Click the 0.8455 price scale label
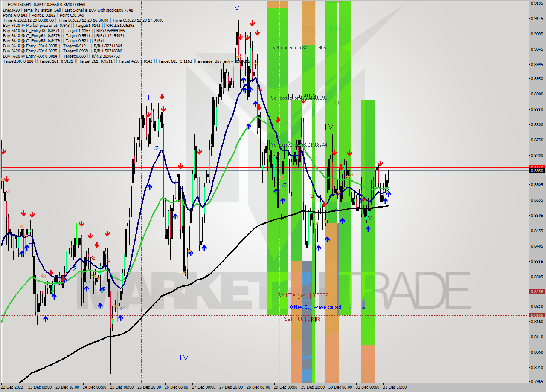Image resolution: width=546 pixels, height=392 pixels. (x=537, y=231)
